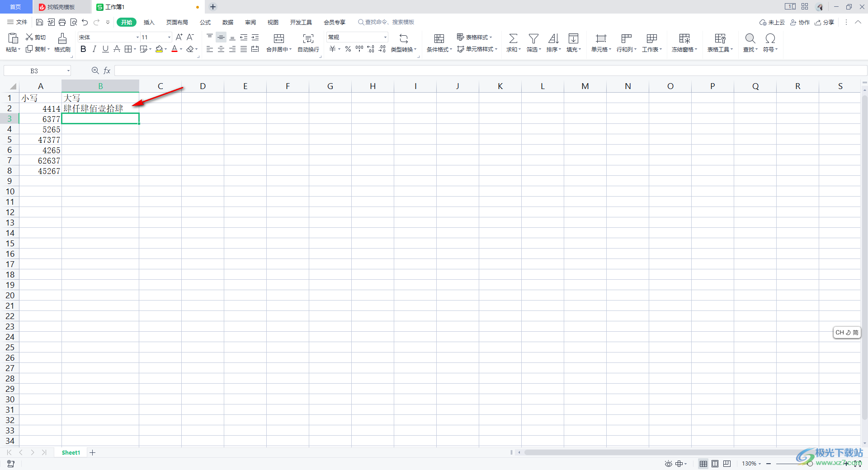Image resolution: width=868 pixels, height=470 pixels.
Task: Open the font name dropdown (宋体)
Action: [x=137, y=37]
